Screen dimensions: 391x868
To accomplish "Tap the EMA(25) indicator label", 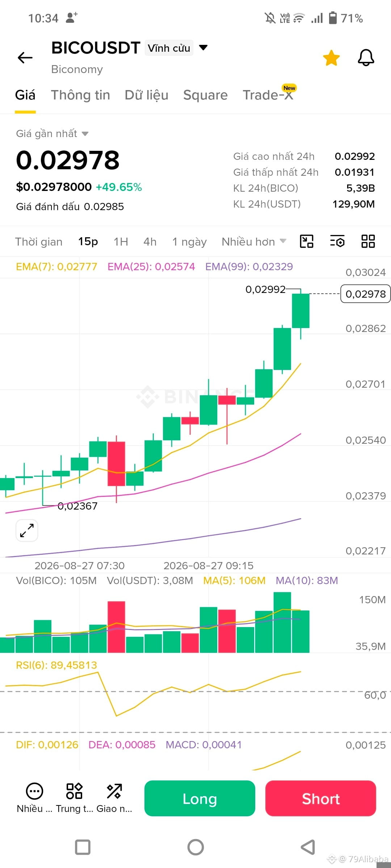I will pyautogui.click(x=151, y=267).
